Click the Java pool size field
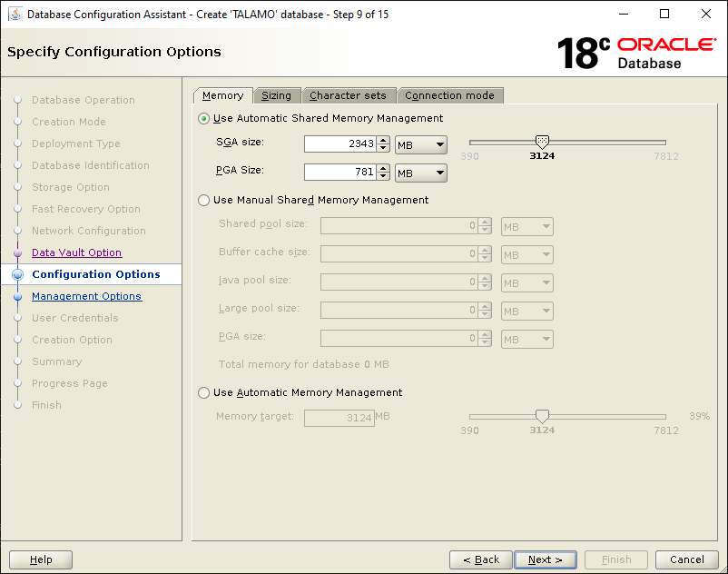 coord(399,282)
